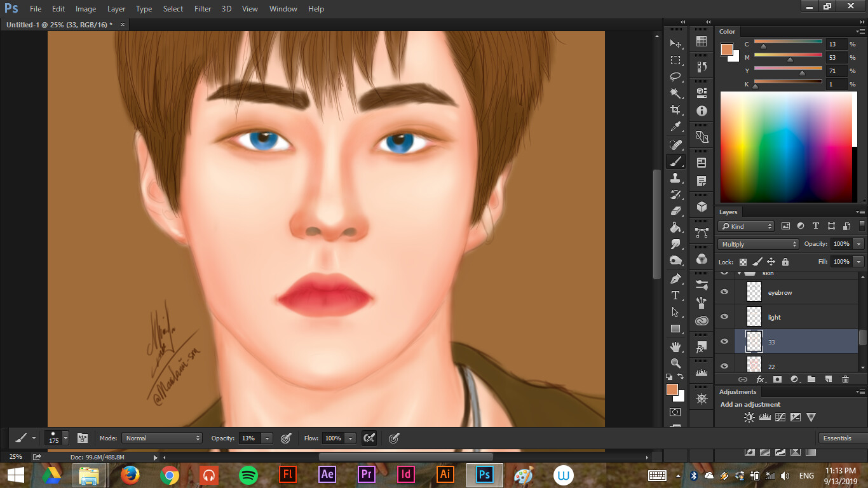The image size is (868, 488).
Task: Hide the light layer
Action: 724,317
